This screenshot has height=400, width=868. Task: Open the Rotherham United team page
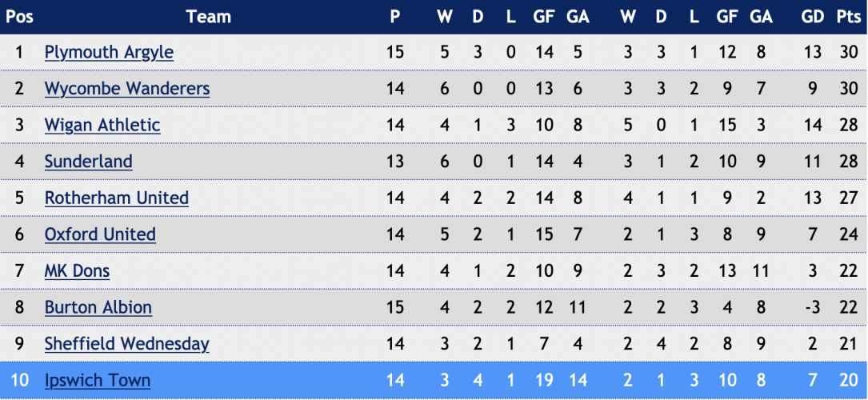[117, 198]
